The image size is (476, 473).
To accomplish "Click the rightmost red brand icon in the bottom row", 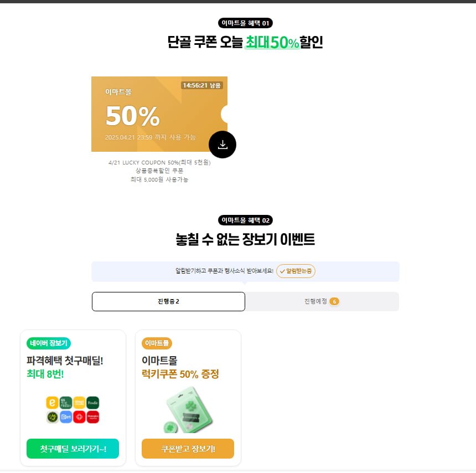I will coord(92,417).
